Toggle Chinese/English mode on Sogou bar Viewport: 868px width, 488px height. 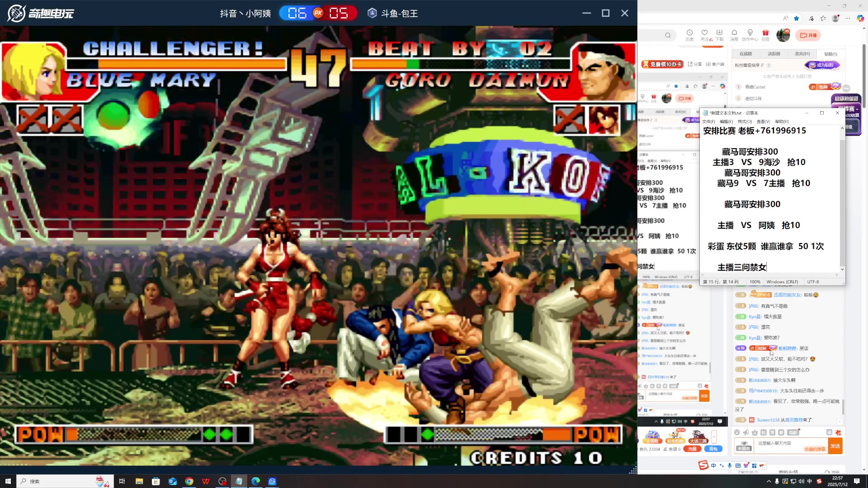[713, 465]
